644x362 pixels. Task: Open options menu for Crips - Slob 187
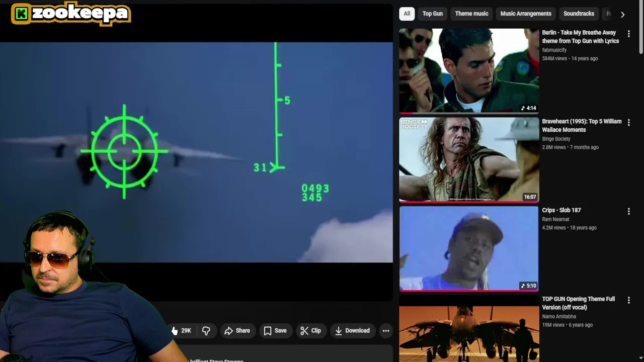(x=628, y=212)
